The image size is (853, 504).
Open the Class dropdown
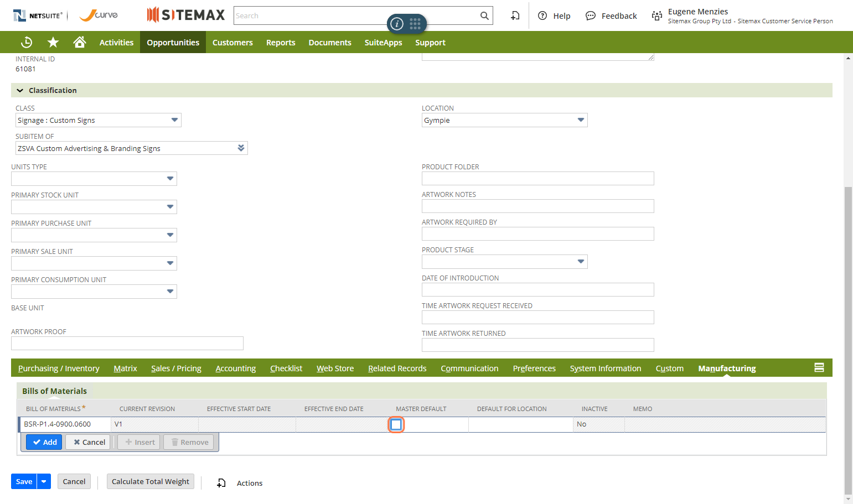(x=174, y=120)
